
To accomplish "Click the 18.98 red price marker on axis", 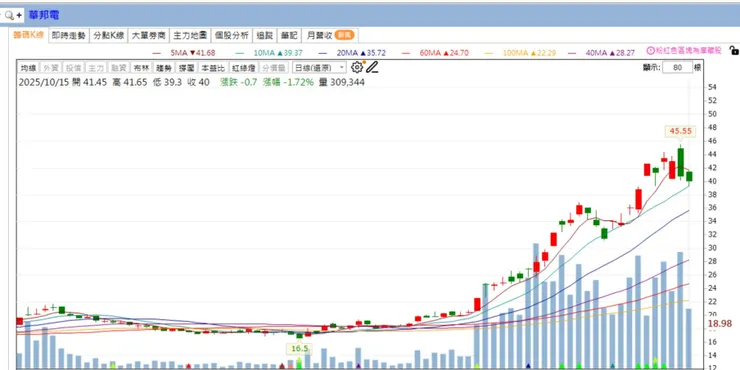I will [720, 324].
